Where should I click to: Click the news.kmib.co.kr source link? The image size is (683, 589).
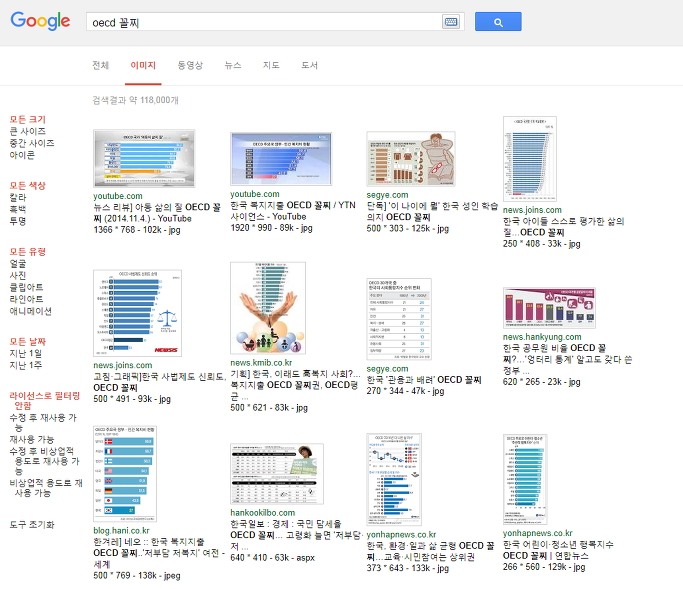click(x=261, y=362)
